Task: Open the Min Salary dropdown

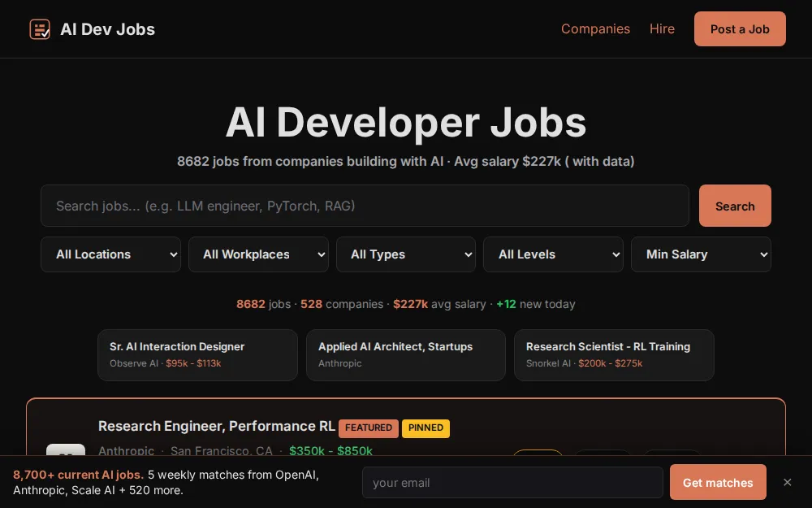Action: click(x=701, y=254)
